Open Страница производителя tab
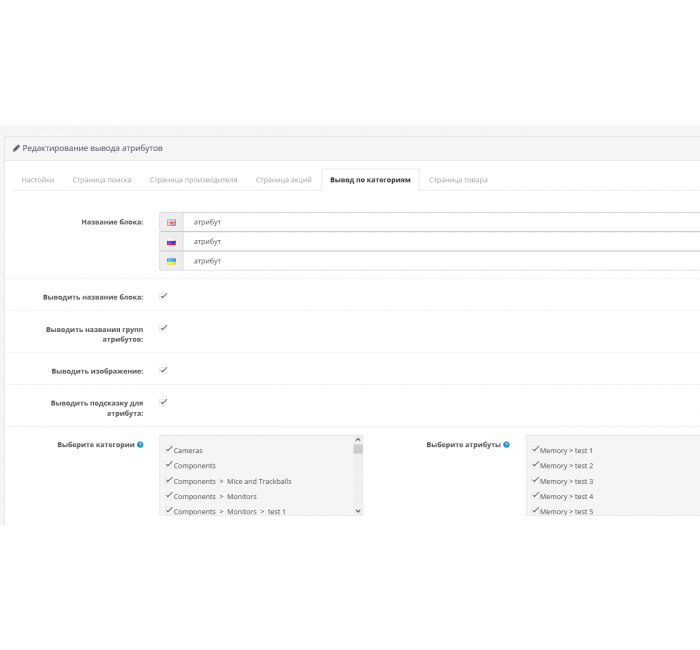This screenshot has width=700, height=650. 193,180
